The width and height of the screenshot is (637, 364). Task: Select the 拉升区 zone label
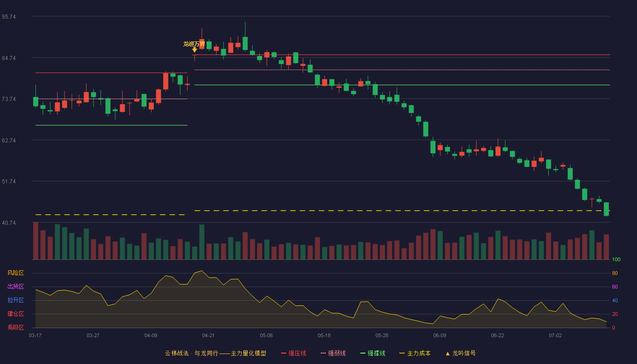[15, 300]
